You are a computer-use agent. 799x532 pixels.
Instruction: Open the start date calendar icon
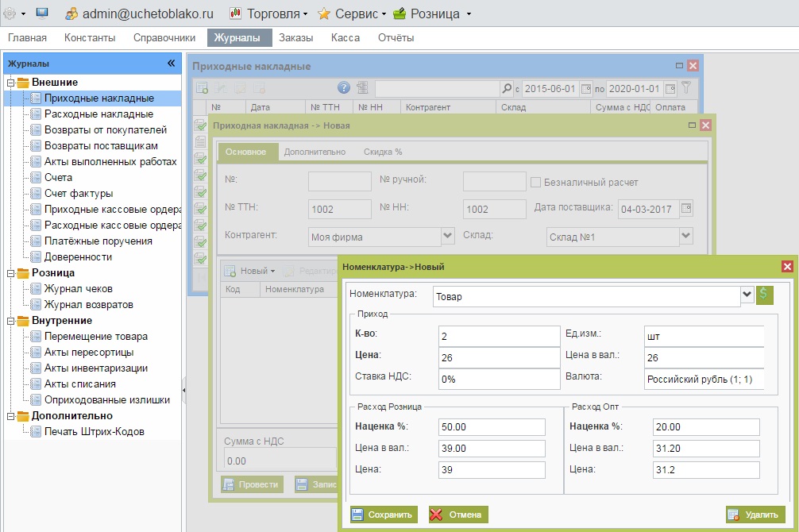point(586,89)
